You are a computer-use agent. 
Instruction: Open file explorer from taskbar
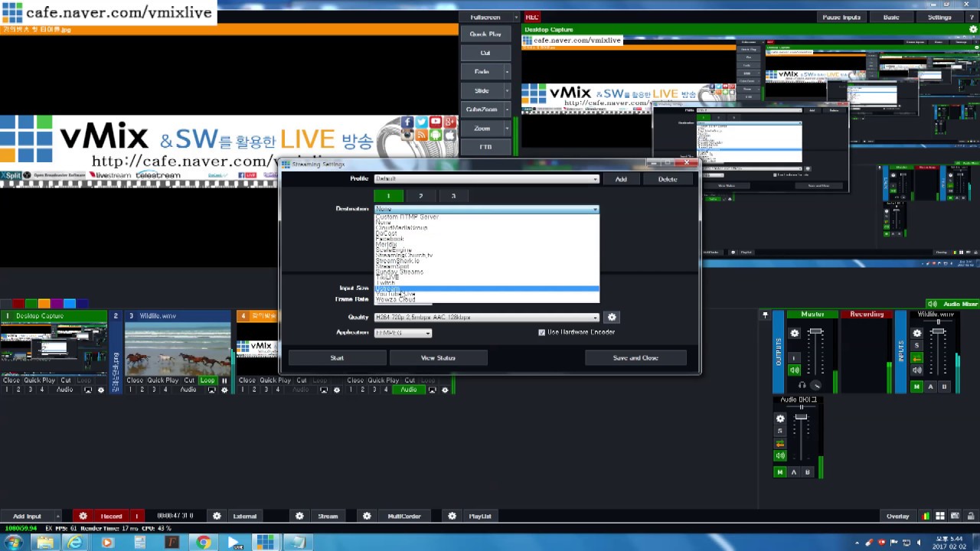click(44, 543)
